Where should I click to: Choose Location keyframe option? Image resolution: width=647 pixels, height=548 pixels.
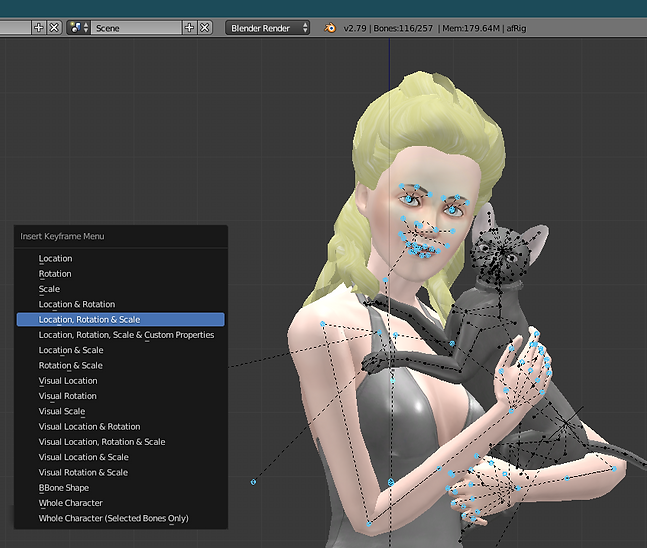[x=120, y=258]
